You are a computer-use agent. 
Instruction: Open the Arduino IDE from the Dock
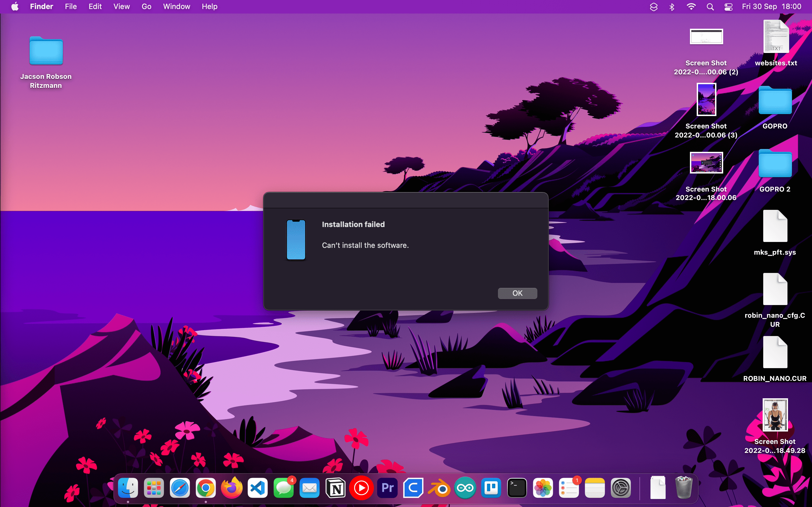[465, 488]
